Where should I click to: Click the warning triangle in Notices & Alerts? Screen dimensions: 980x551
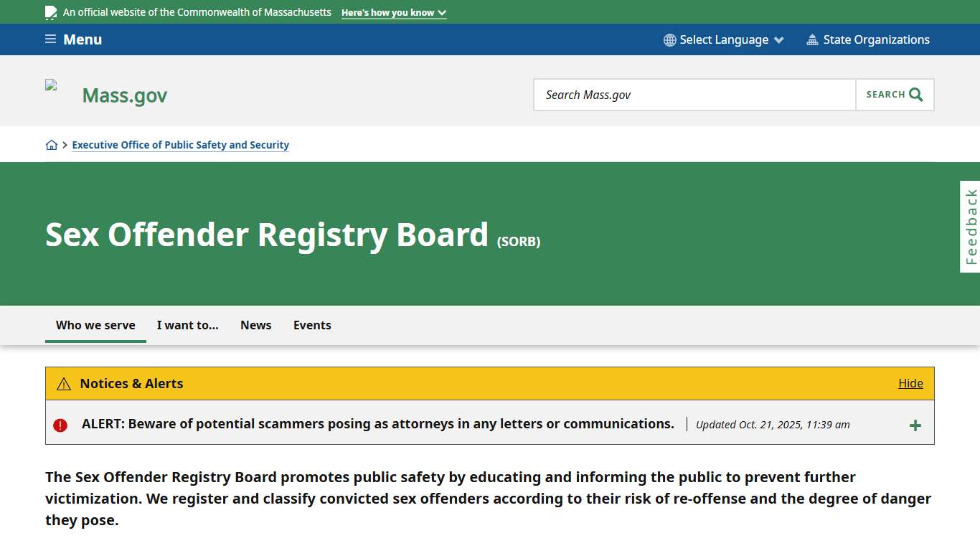[63, 383]
